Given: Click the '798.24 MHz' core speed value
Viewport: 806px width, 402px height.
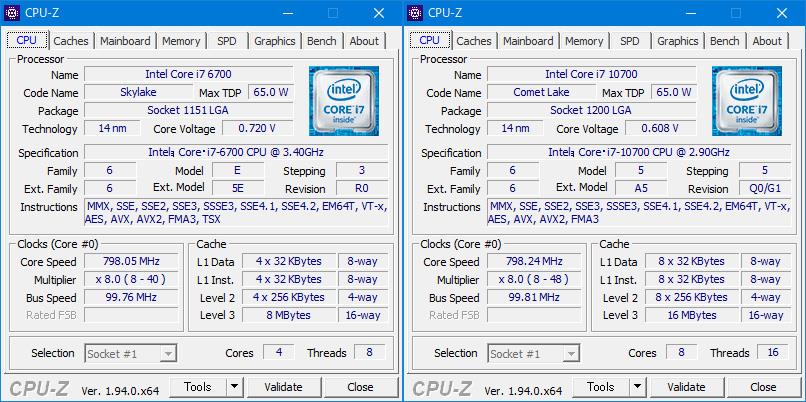Looking at the screenshot, I should (535, 261).
